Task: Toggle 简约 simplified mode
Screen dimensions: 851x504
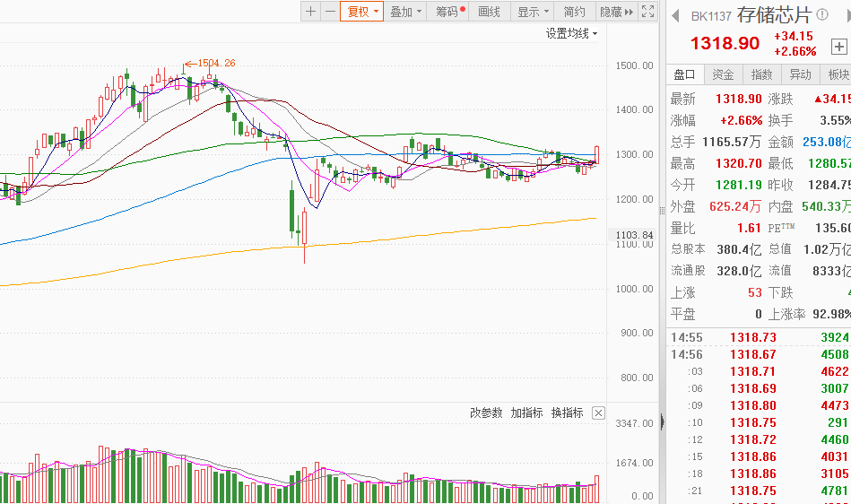Action: pyautogui.click(x=574, y=12)
